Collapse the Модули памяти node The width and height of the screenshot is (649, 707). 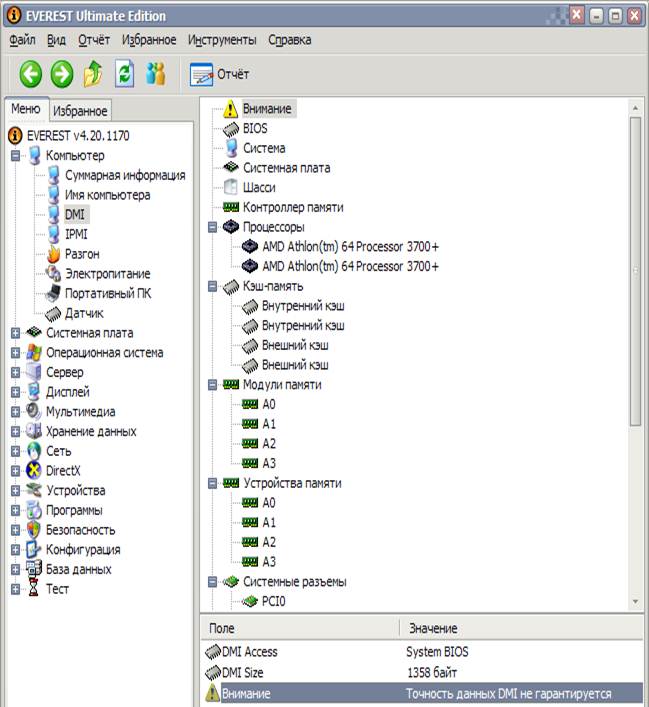[x=212, y=385]
